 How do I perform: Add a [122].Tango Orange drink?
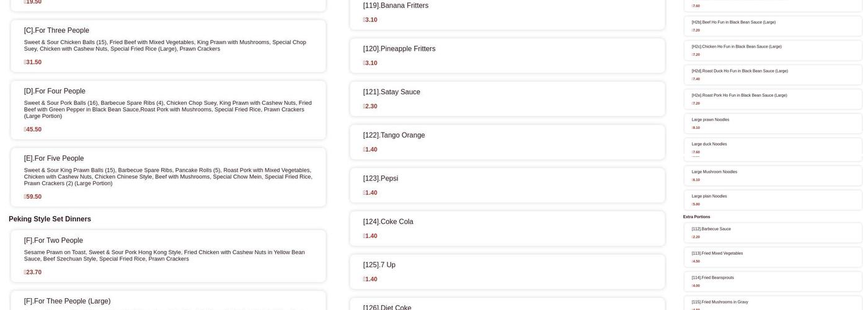coord(507,142)
